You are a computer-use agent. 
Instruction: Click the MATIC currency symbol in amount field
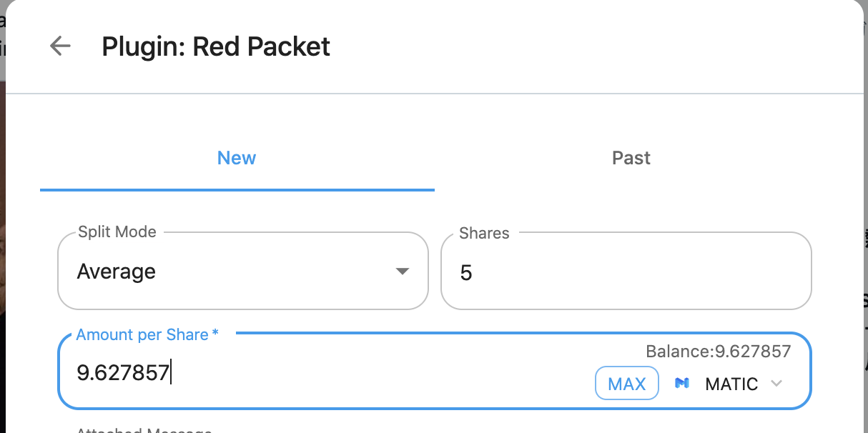coord(731,384)
